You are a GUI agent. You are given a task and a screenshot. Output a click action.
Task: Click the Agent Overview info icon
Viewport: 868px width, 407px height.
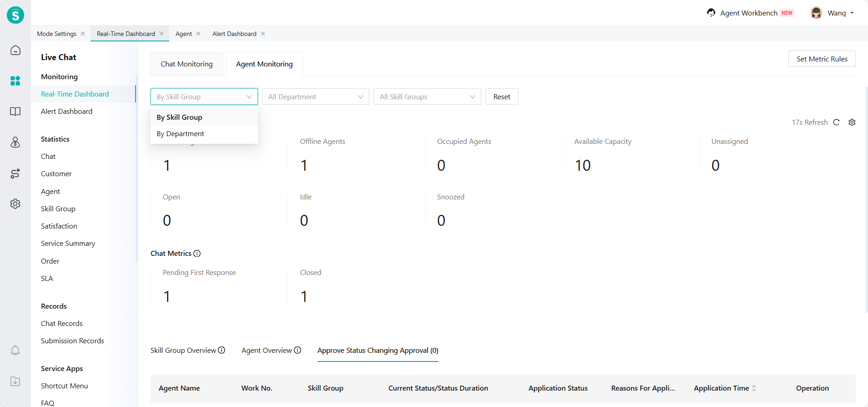click(x=298, y=350)
